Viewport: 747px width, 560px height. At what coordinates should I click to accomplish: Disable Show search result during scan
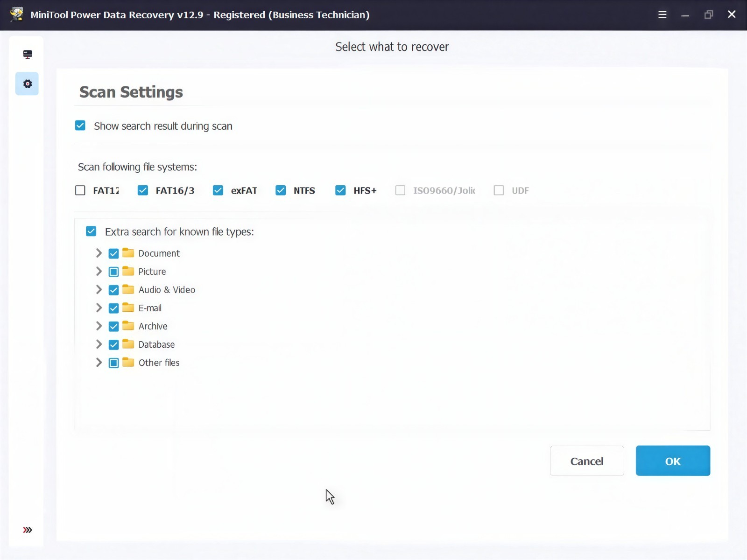pyautogui.click(x=80, y=126)
